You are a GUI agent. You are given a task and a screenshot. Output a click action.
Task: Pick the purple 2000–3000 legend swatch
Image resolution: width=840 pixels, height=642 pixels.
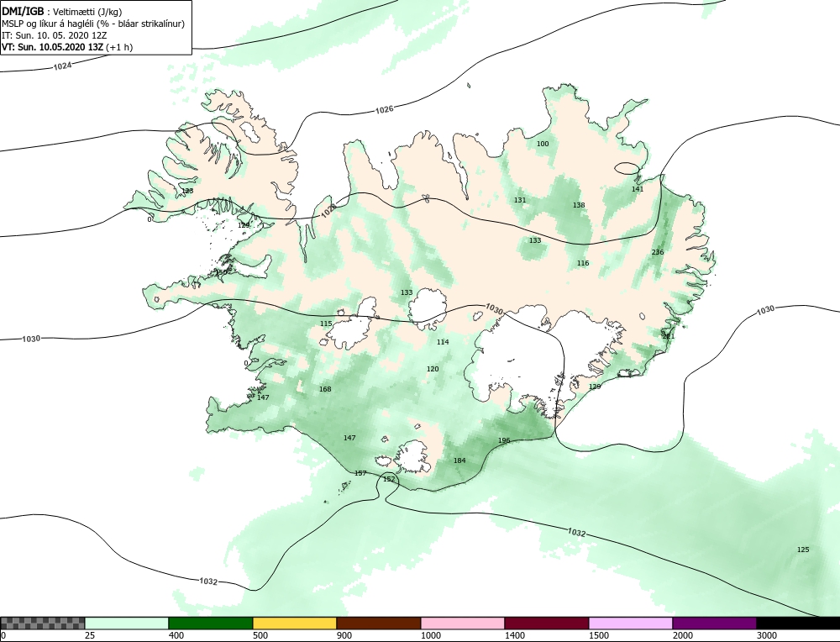[x=714, y=623]
